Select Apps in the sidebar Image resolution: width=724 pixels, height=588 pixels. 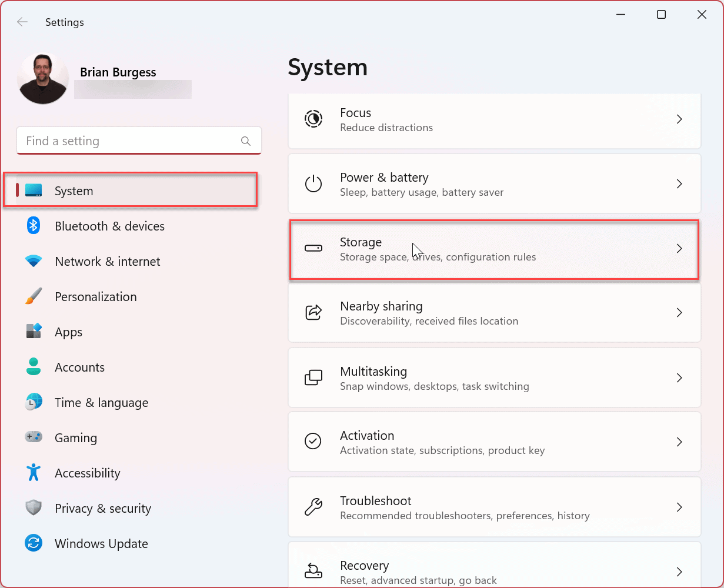(68, 332)
